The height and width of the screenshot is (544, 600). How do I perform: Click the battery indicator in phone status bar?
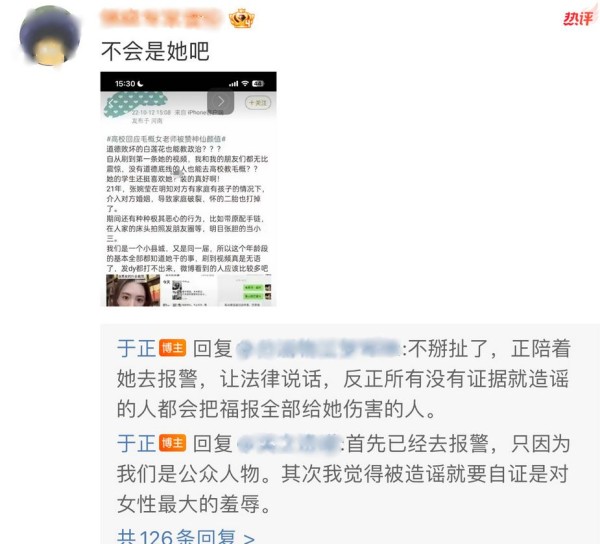point(258,83)
